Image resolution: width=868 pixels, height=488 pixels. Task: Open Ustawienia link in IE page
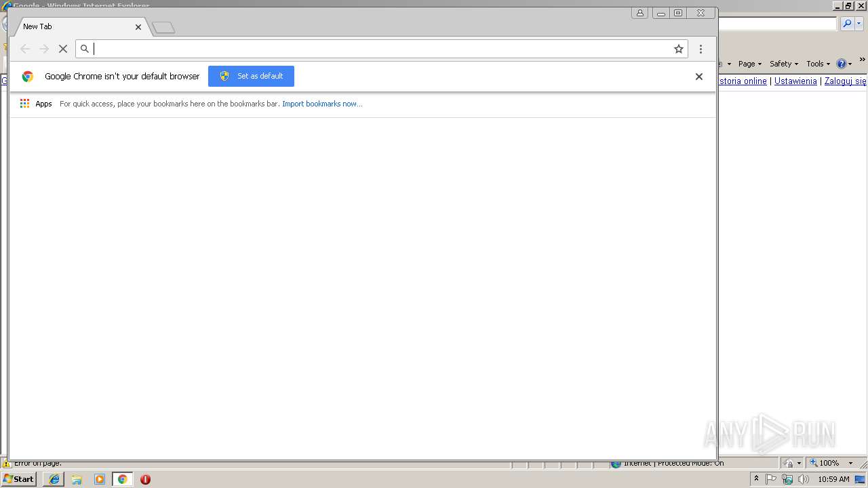(x=795, y=81)
